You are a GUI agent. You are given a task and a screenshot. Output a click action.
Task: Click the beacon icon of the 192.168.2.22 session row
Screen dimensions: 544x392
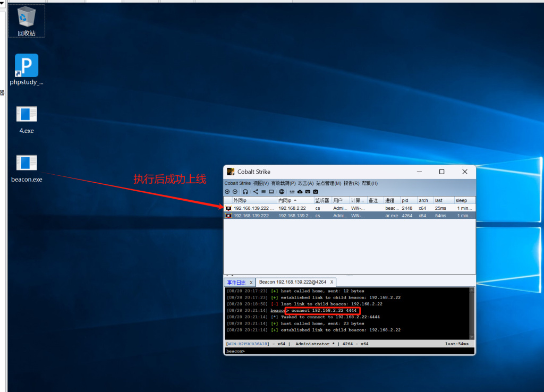tap(228, 208)
